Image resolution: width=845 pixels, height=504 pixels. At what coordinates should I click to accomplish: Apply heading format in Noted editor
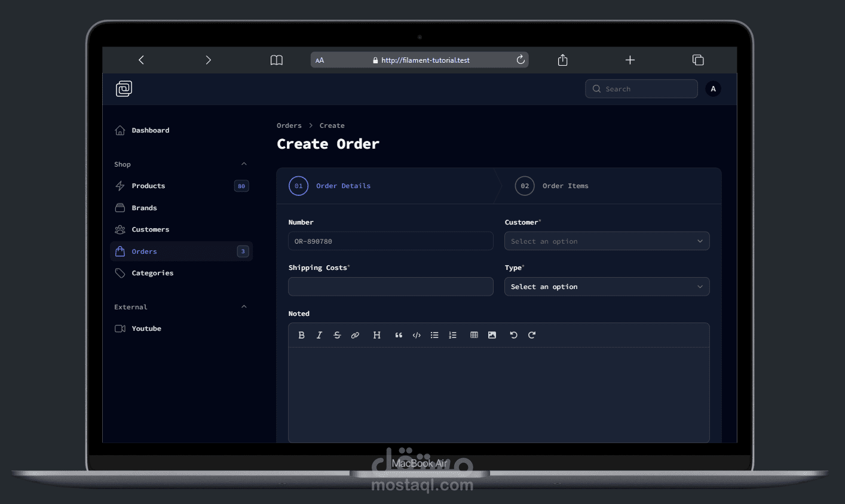[x=376, y=335]
